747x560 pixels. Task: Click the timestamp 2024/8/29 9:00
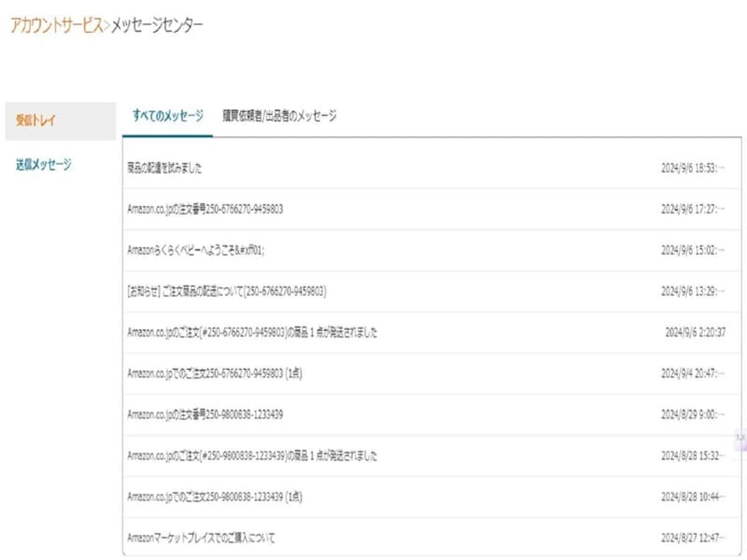(693, 415)
